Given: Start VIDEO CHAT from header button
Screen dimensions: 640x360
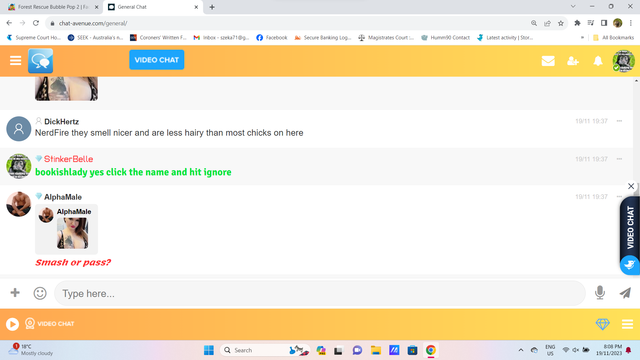Looking at the screenshot, I should 157,60.
